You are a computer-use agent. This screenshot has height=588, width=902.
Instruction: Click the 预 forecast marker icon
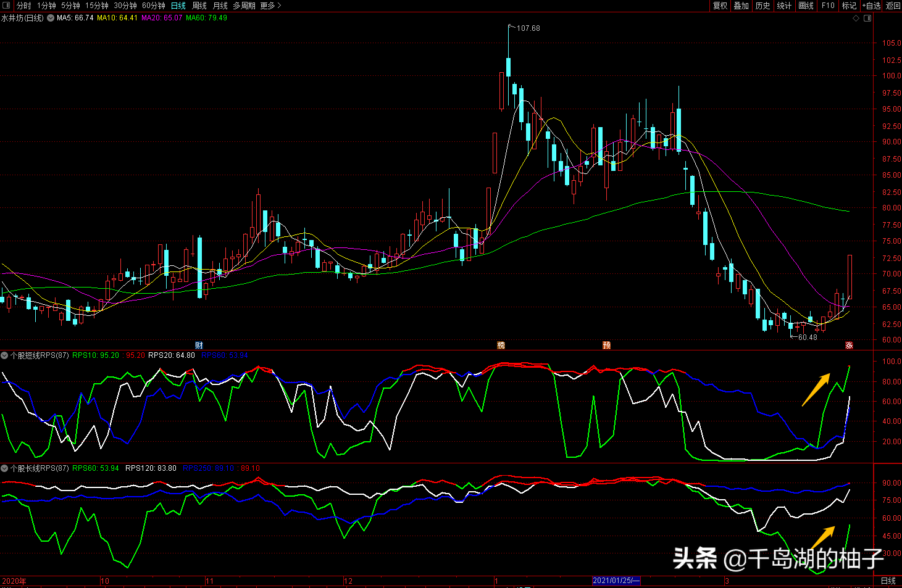(607, 346)
